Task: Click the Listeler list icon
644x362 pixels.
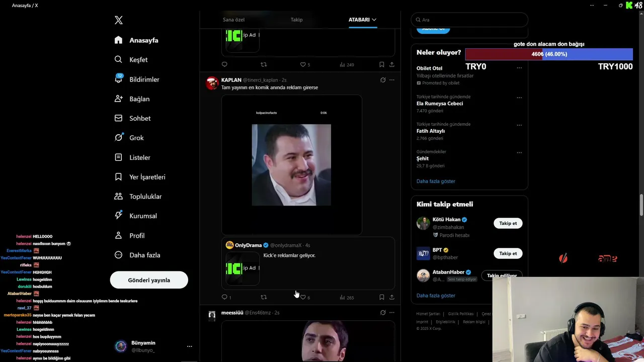Action: click(118, 157)
